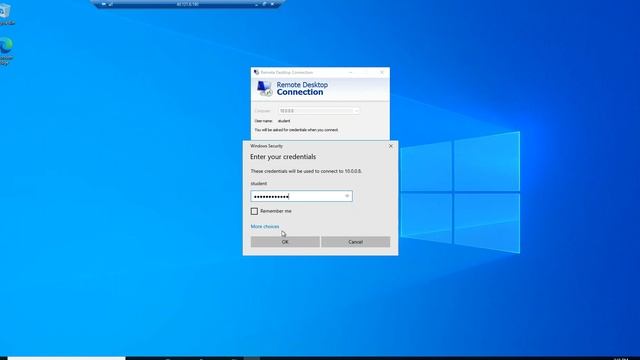The height and width of the screenshot is (360, 640).
Task: Tick the Remember me checkbox
Action: click(x=254, y=211)
